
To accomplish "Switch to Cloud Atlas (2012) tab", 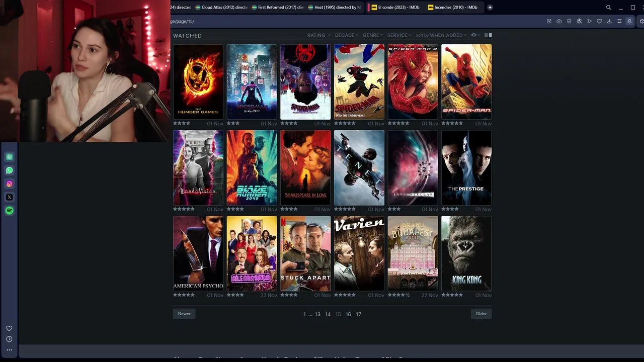I will pos(221,8).
